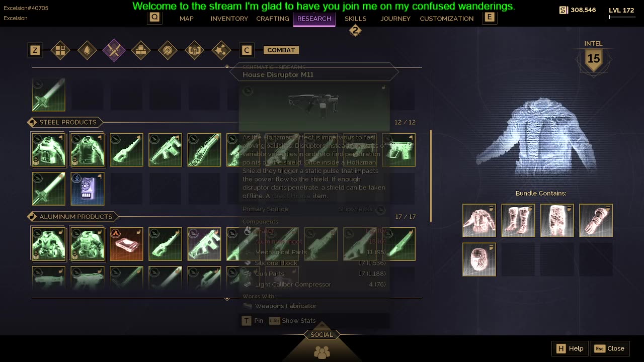The image size is (644, 362).
Task: Open the Skills tab
Action: pyautogui.click(x=355, y=19)
